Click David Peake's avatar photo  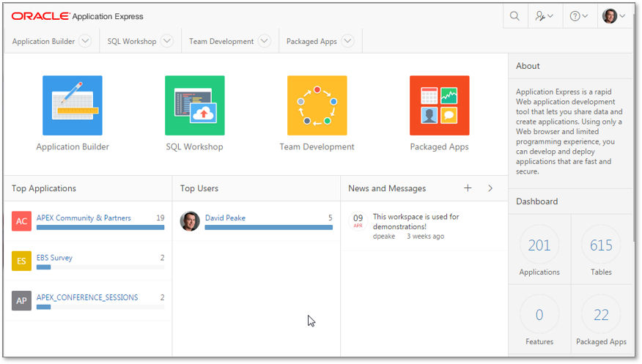190,221
